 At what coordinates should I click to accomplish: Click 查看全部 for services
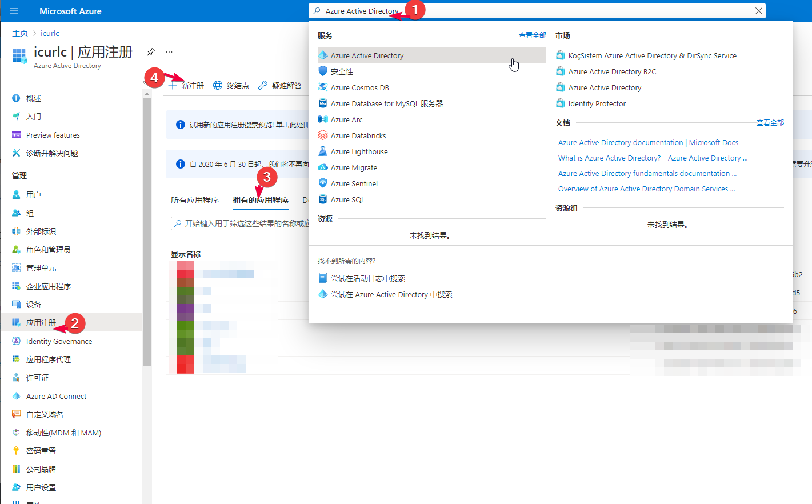click(533, 35)
